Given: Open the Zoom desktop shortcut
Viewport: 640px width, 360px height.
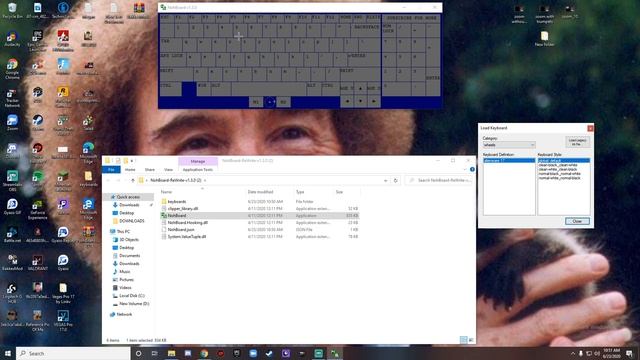Looking at the screenshot, I should 12,122.
